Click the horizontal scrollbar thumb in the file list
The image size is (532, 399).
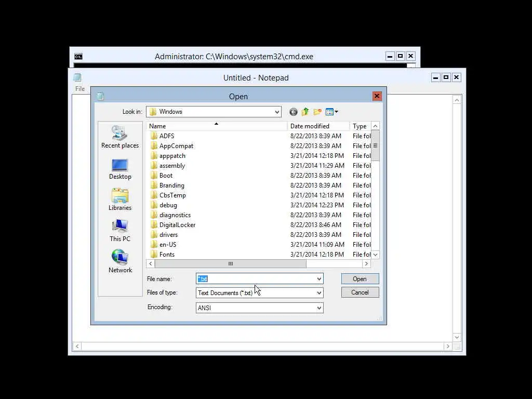tap(230, 263)
